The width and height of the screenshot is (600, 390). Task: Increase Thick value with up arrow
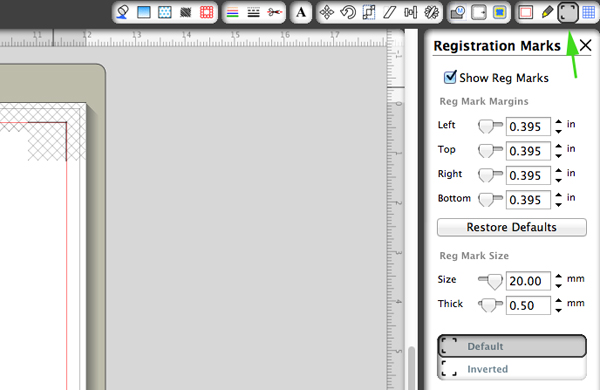pyautogui.click(x=559, y=301)
